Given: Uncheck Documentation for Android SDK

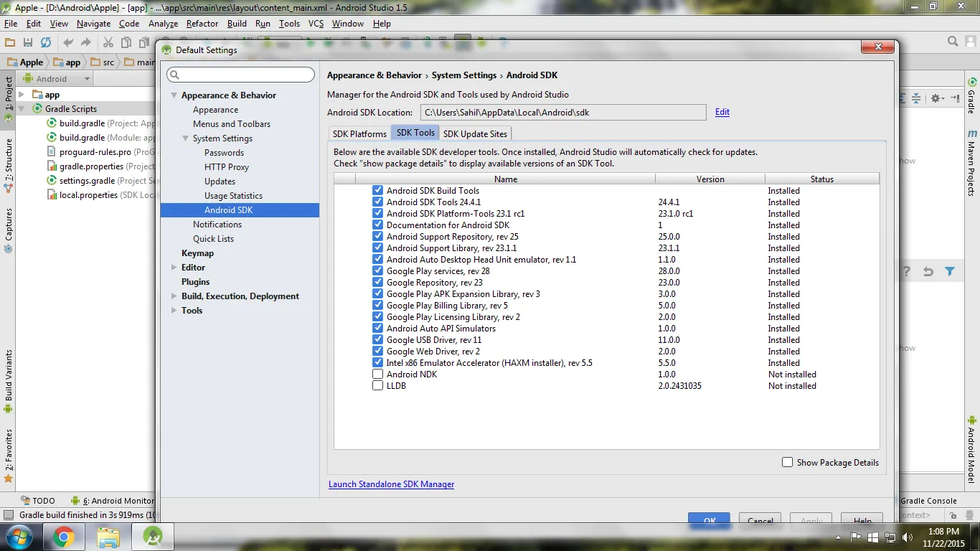Looking at the screenshot, I should (x=378, y=225).
